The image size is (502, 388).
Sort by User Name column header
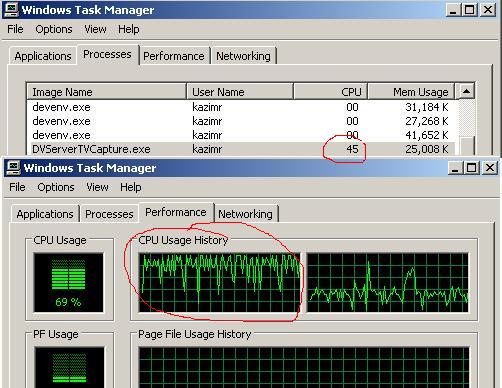pyautogui.click(x=240, y=92)
